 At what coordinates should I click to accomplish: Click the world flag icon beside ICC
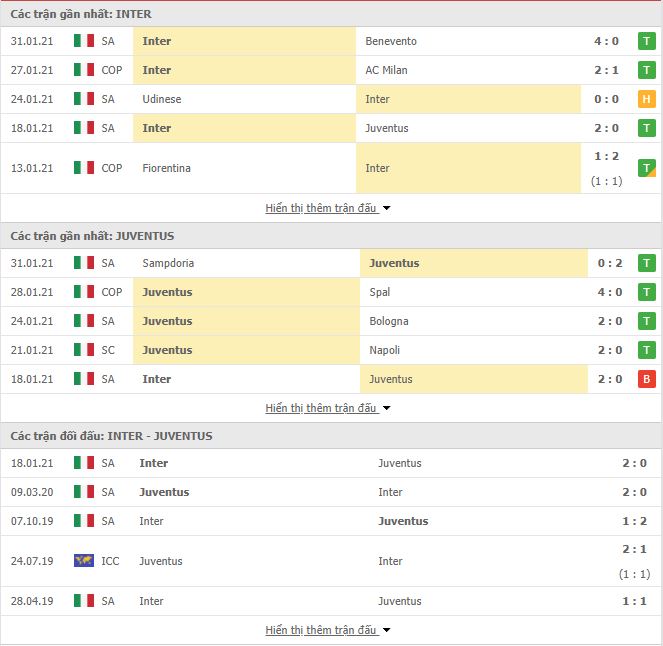coord(84,561)
